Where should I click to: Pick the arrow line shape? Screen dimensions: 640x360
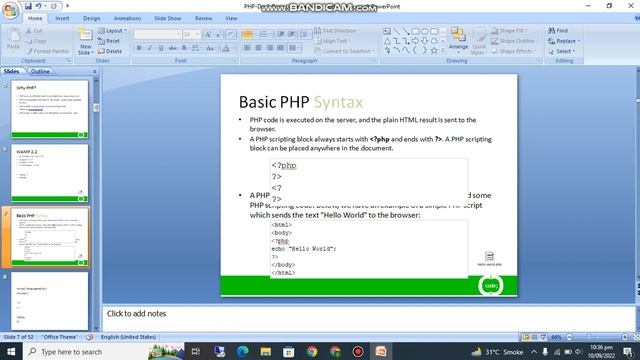tap(406, 31)
